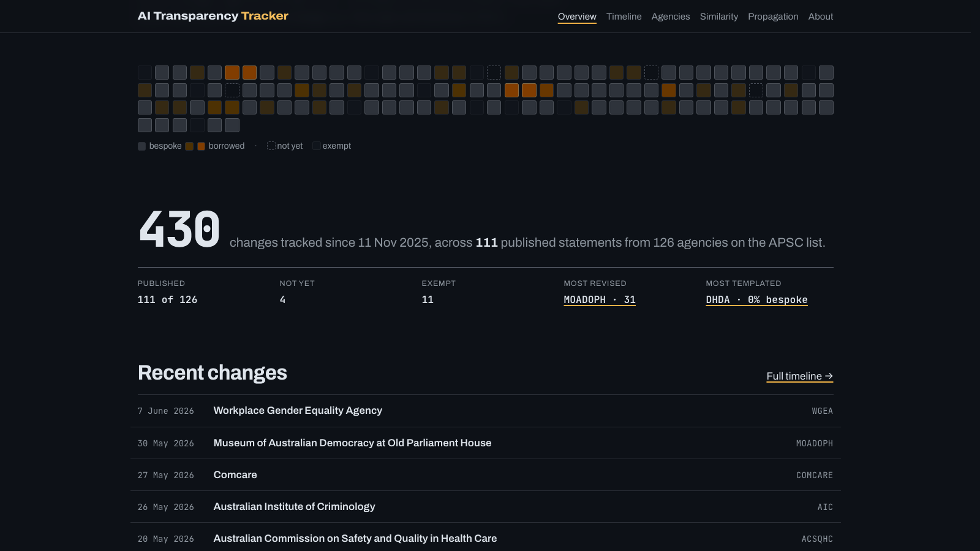Viewport: 980px width, 551px height.
Task: Click the MOST REVISED stat label
Action: 595,283
